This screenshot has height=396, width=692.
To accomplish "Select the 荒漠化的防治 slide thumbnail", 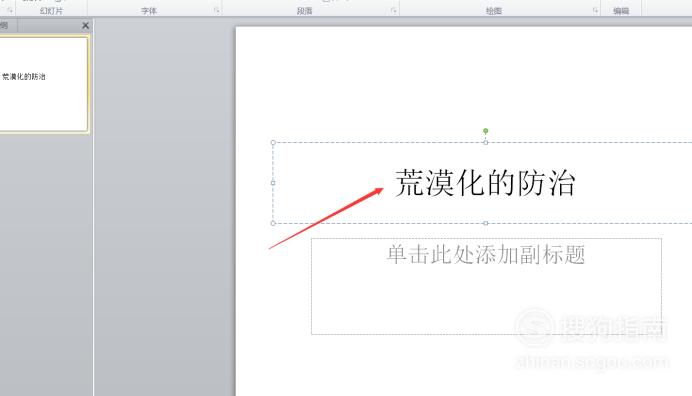I will (x=43, y=84).
